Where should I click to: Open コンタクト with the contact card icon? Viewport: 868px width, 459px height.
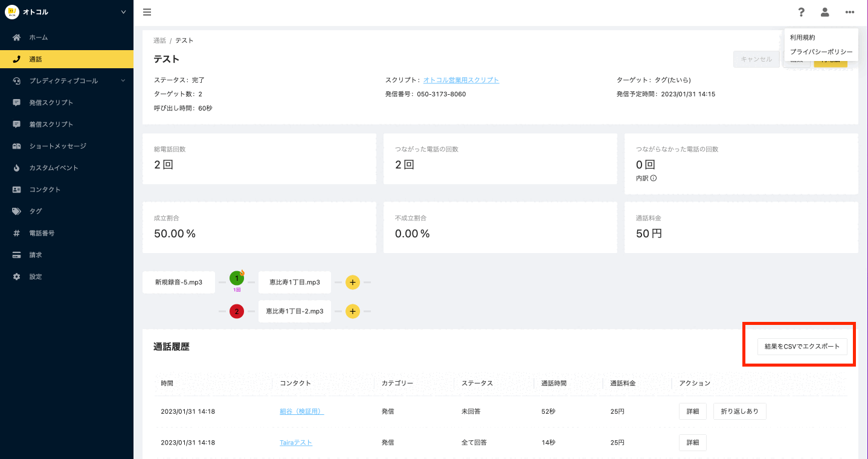coord(17,190)
